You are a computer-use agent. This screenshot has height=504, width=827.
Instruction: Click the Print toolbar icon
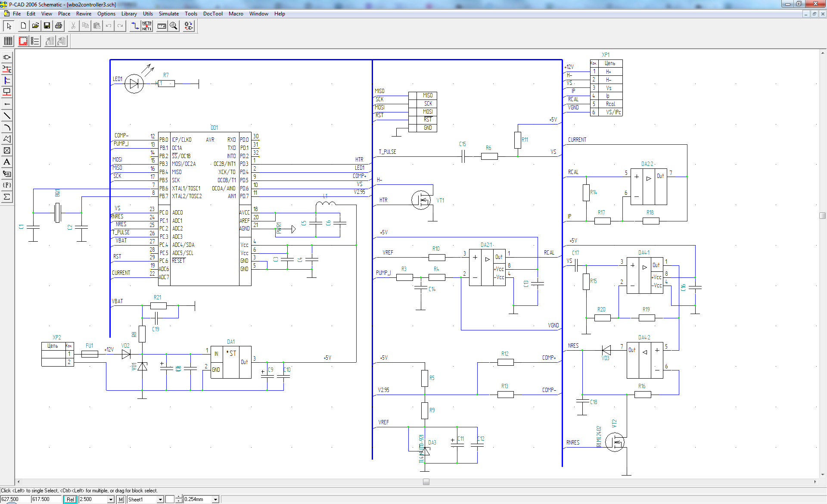click(x=59, y=26)
